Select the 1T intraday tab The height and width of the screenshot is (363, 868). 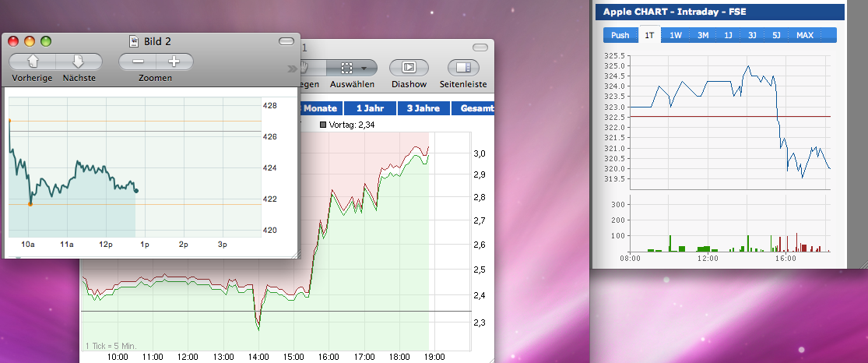click(650, 35)
